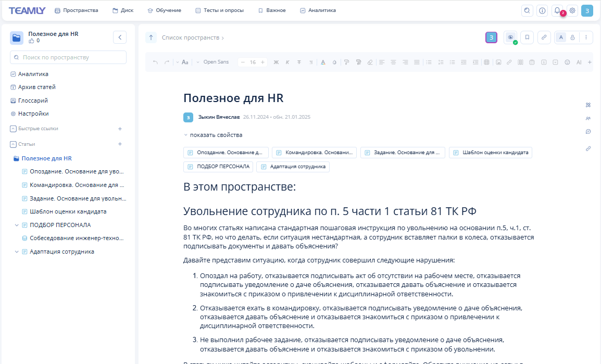601x364 pixels.
Task: Open the AI assistant tool
Action: 579,62
